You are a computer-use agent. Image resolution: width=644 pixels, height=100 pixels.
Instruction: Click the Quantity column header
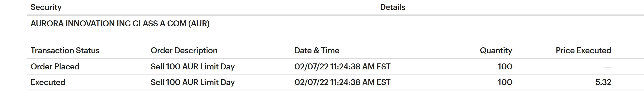tap(496, 50)
